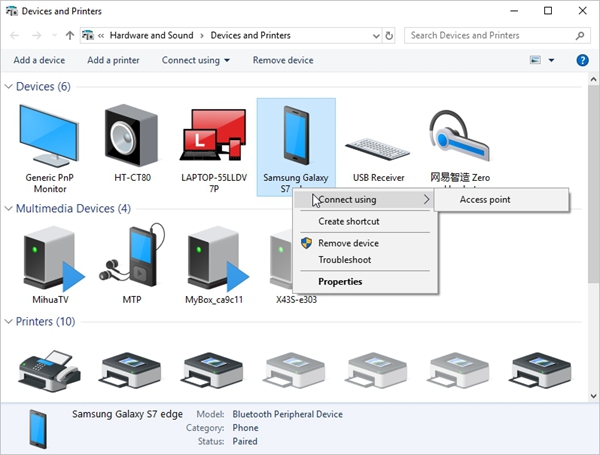
Task: Open the Help question mark icon
Action: (582, 60)
